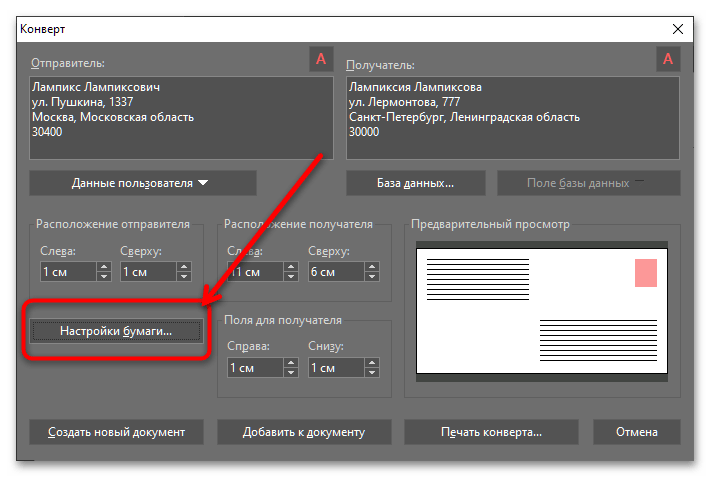The image size is (710, 477).
Task: Click inside the Отправитель address text box
Action: point(178,118)
